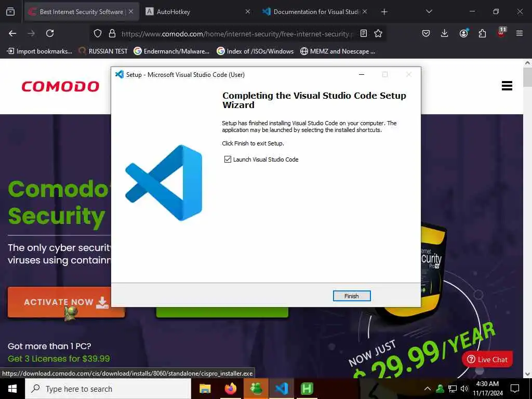Click the scrollbar up arrow
This screenshot has width=532, height=399.
[528, 63]
